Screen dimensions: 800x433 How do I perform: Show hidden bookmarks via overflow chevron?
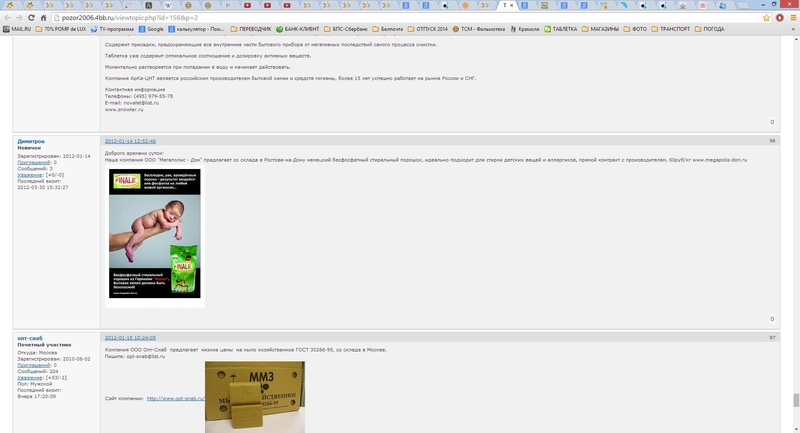[x=792, y=29]
